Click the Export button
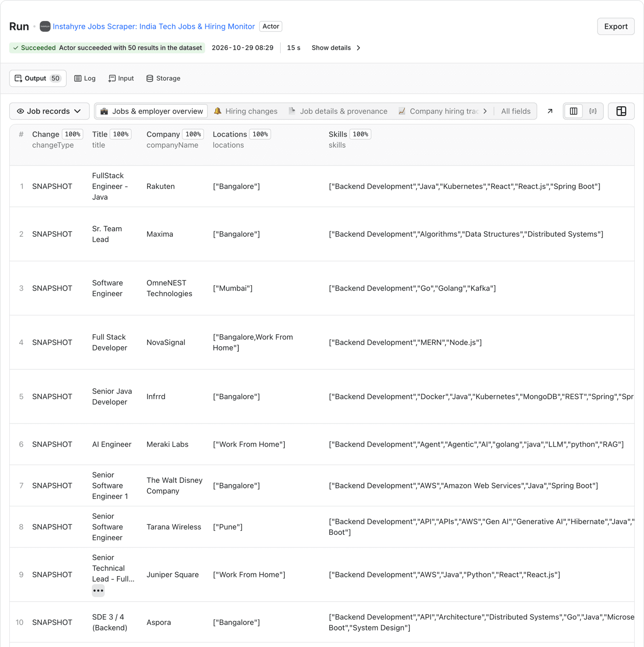The height and width of the screenshot is (647, 644). [x=615, y=26]
